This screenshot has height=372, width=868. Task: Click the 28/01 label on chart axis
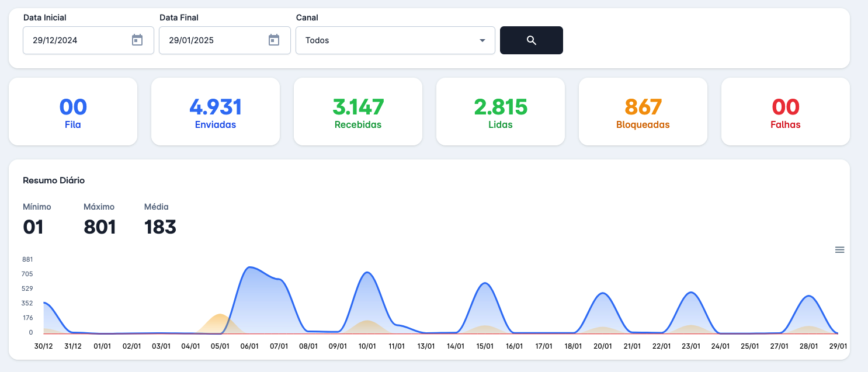pyautogui.click(x=808, y=346)
